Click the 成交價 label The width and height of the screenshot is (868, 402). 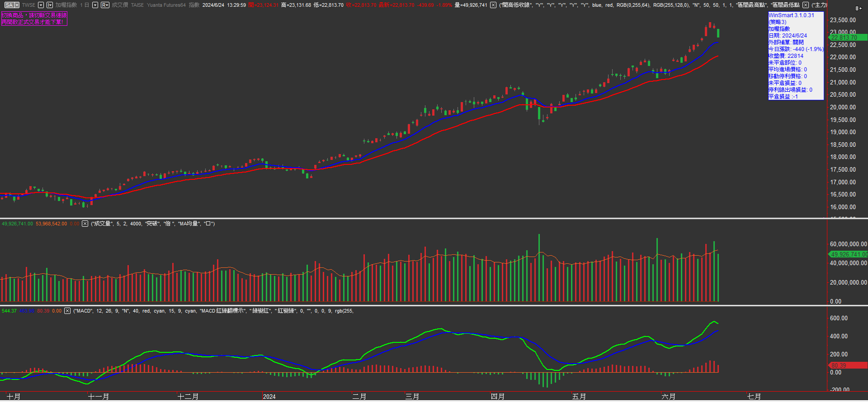120,5
